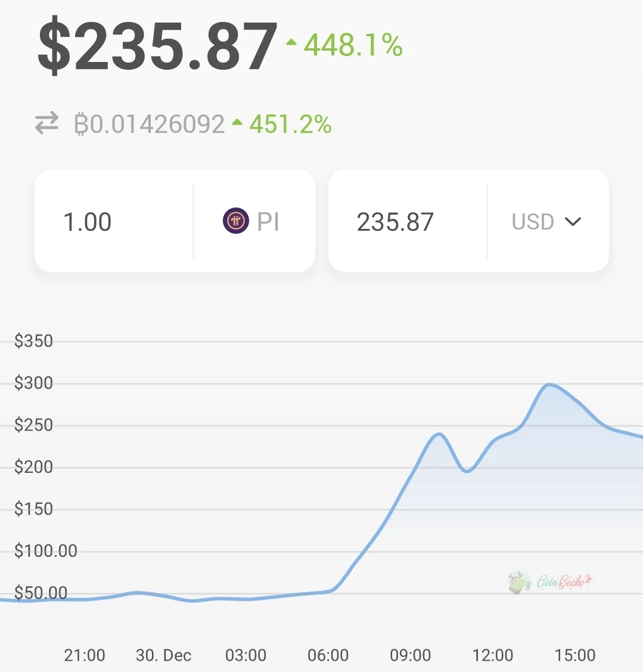This screenshot has height=672, width=643.
Task: Click the PI ticker label
Action: pyautogui.click(x=268, y=222)
